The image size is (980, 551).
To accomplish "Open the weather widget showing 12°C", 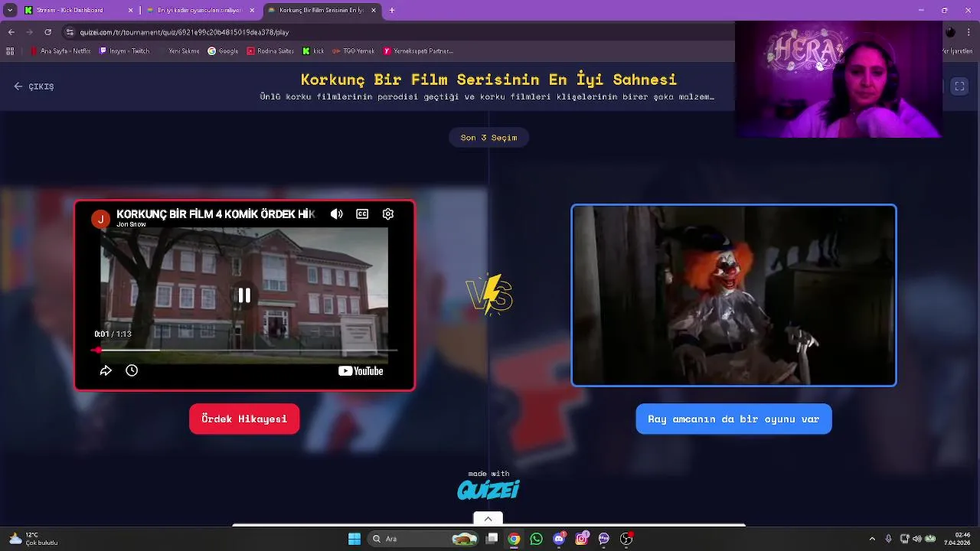I will [32, 539].
